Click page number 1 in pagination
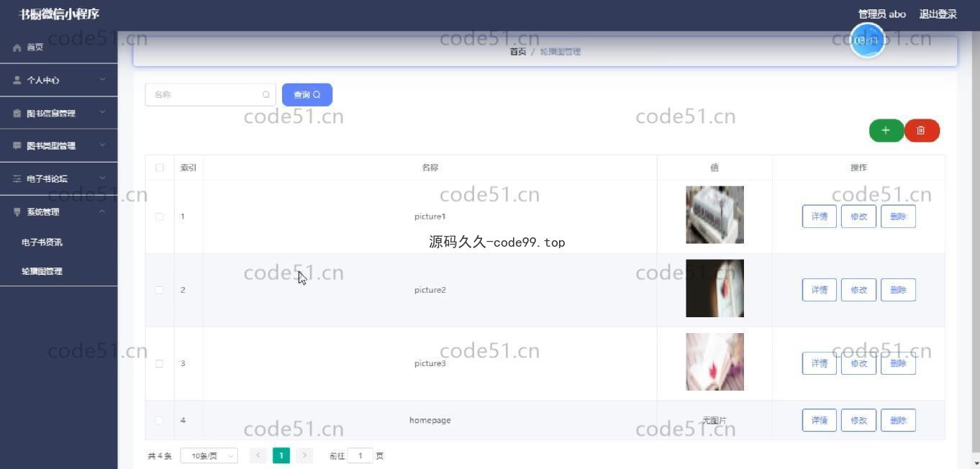 tap(281, 455)
